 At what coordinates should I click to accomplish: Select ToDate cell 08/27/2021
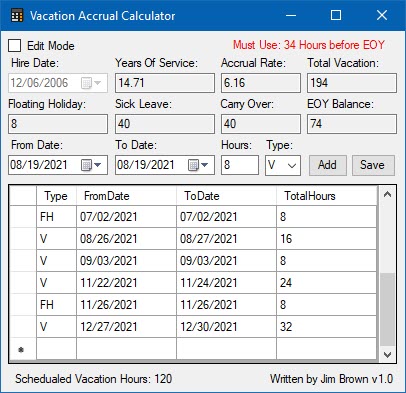226,239
